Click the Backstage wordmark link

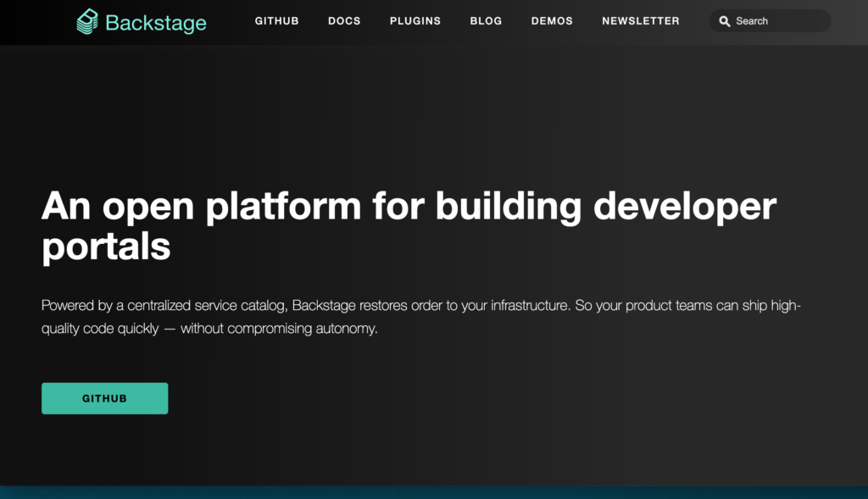(156, 23)
